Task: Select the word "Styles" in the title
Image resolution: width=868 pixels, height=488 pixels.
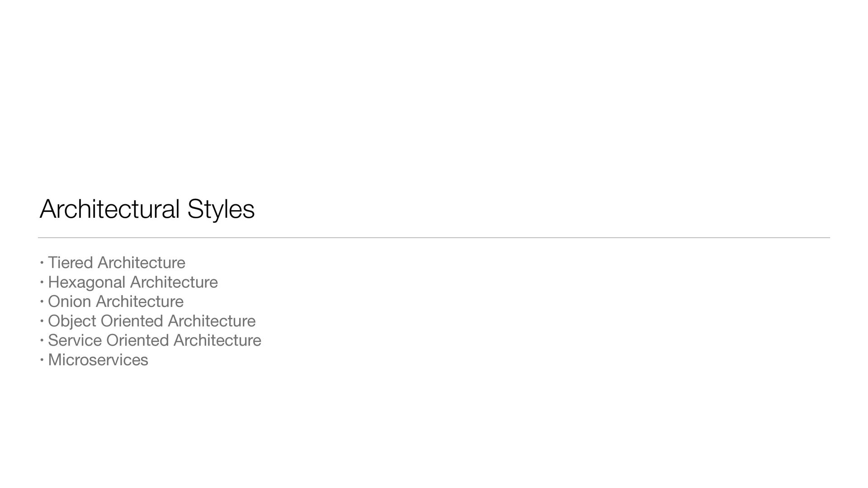Action: click(221, 209)
